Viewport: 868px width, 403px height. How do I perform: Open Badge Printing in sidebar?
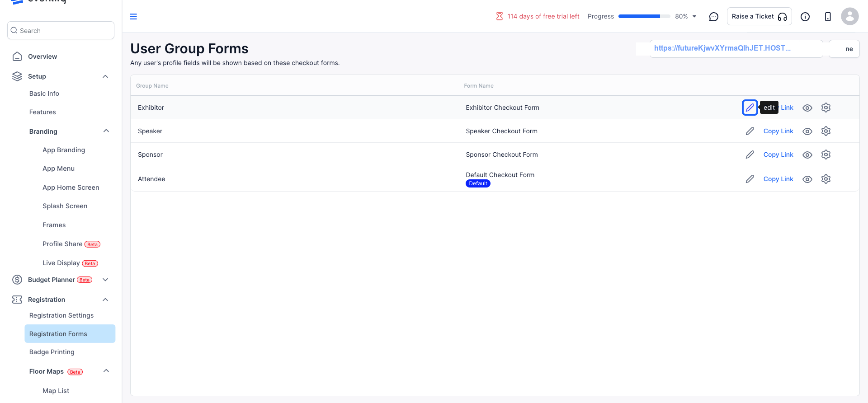coord(52,352)
